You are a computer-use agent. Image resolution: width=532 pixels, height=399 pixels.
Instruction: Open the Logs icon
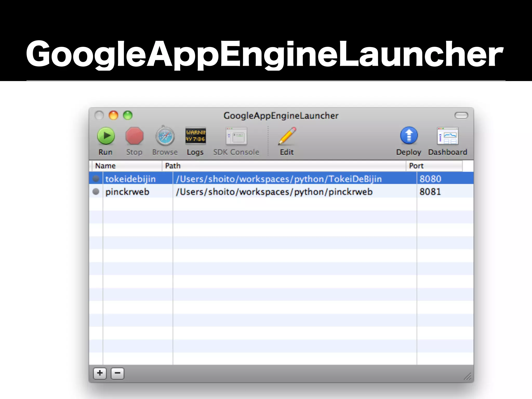click(195, 136)
